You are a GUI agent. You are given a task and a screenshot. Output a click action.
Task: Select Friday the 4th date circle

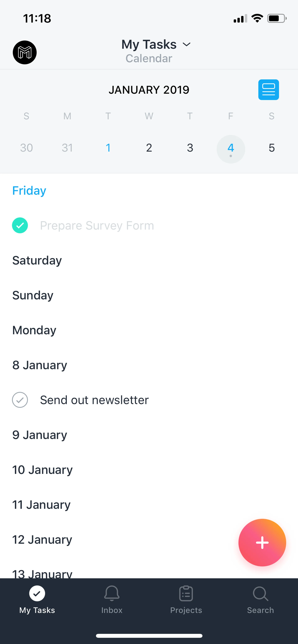tap(231, 149)
